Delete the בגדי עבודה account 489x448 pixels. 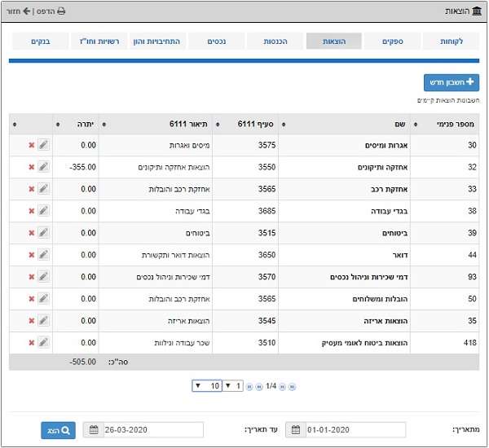(x=32, y=211)
